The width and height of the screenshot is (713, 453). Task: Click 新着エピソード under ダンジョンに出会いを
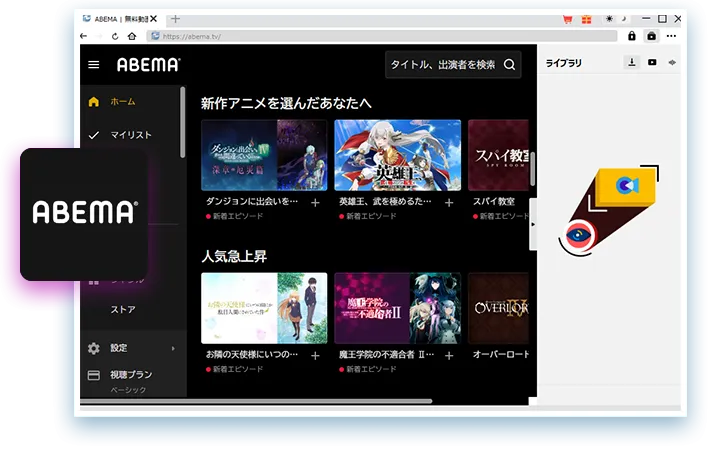point(238,216)
